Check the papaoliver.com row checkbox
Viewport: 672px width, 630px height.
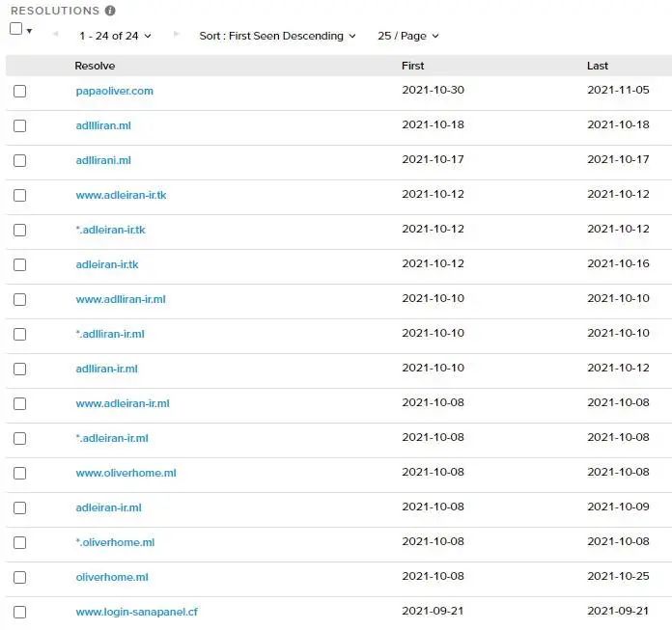(19, 92)
